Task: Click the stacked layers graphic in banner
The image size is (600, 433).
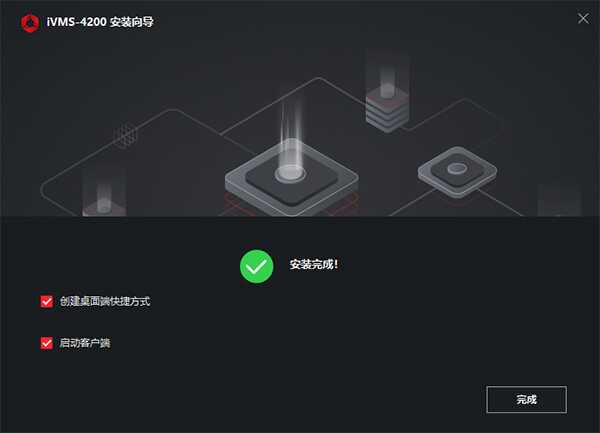Action: point(387,109)
